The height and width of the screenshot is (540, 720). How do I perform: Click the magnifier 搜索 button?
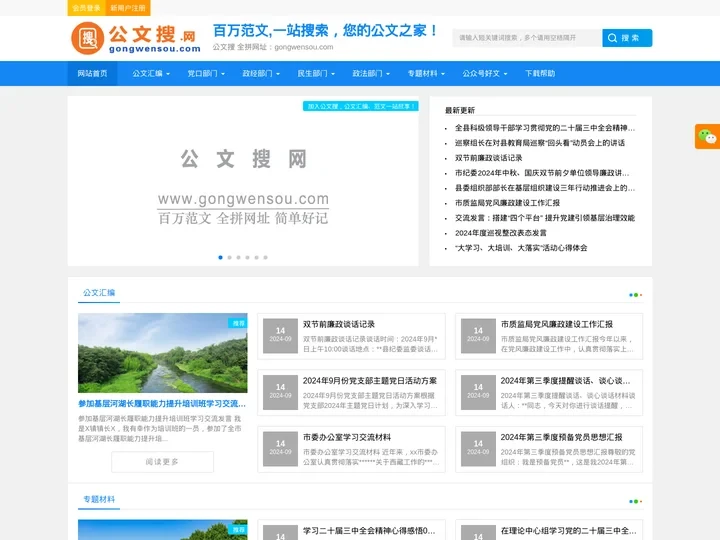pyautogui.click(x=627, y=38)
